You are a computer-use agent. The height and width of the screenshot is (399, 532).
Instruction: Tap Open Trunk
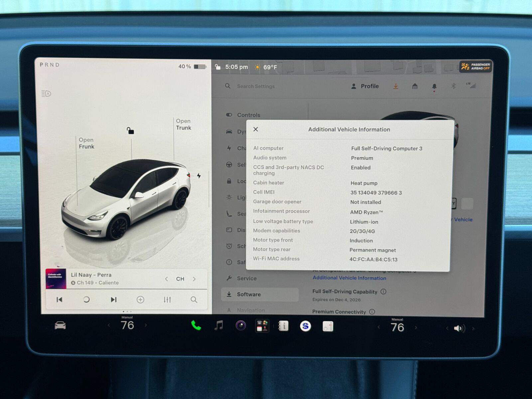[184, 124]
